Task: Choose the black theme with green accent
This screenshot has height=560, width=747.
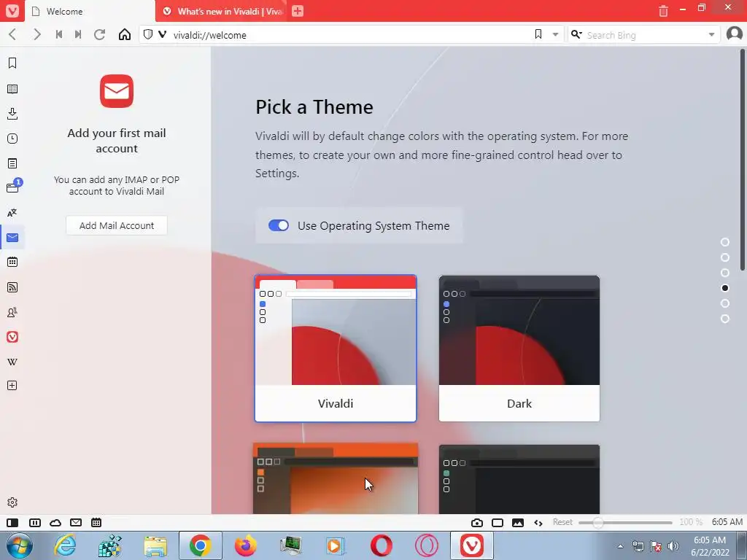Action: (519, 479)
